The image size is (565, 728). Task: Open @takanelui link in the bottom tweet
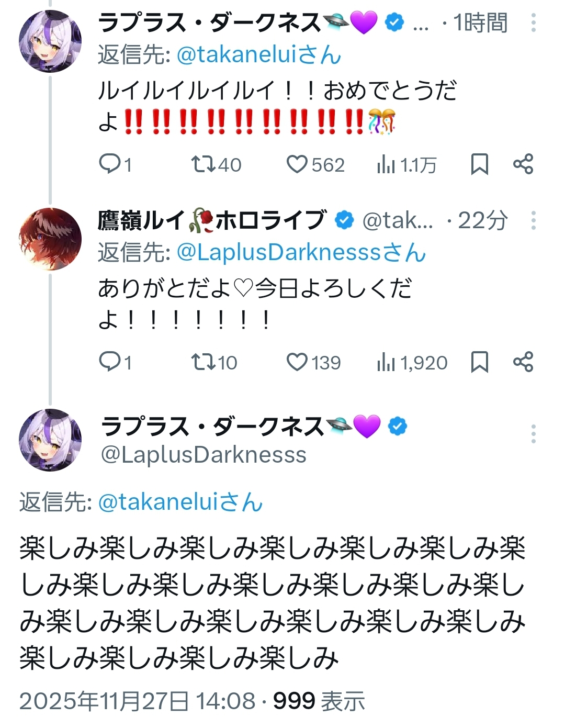pyautogui.click(x=180, y=502)
